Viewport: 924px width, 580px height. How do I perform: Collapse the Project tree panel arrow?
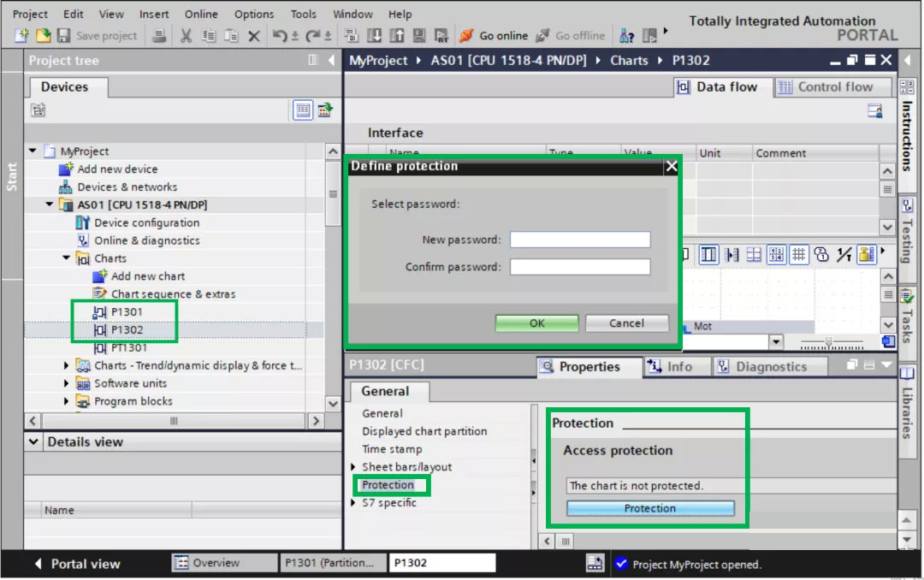(331, 60)
